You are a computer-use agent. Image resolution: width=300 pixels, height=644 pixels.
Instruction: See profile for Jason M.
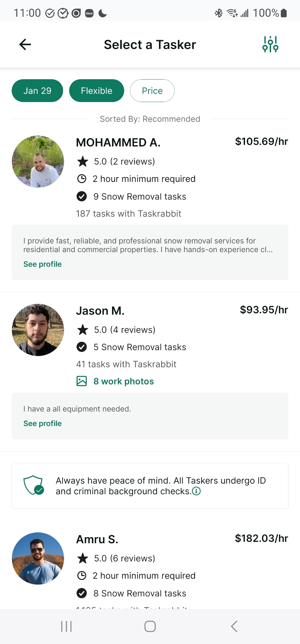pyautogui.click(x=42, y=423)
